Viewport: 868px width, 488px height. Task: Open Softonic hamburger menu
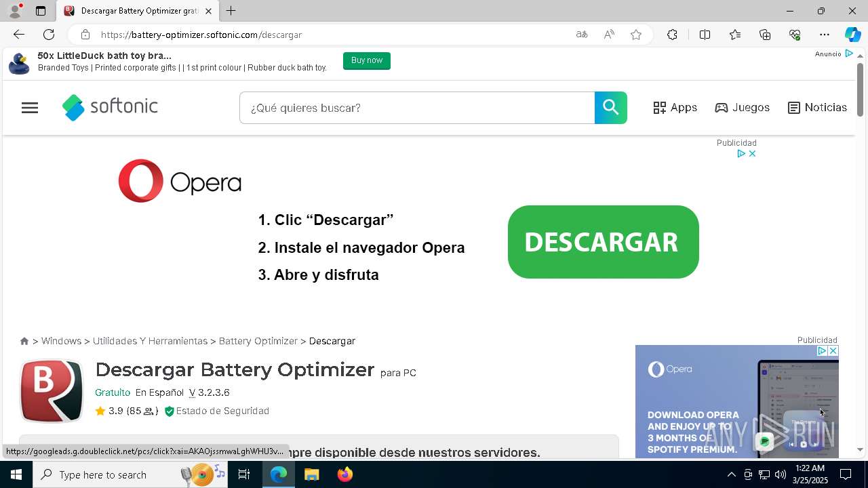tap(30, 108)
